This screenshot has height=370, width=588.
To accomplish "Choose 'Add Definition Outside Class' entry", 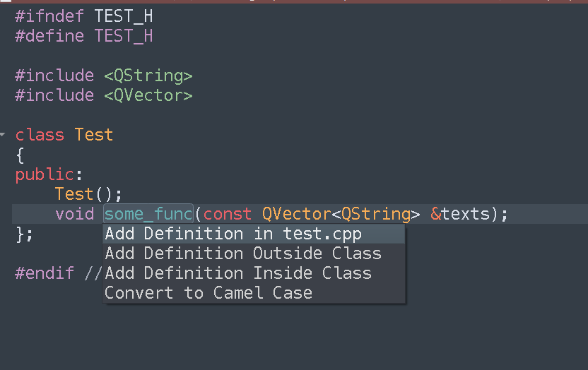I will click(x=243, y=253).
